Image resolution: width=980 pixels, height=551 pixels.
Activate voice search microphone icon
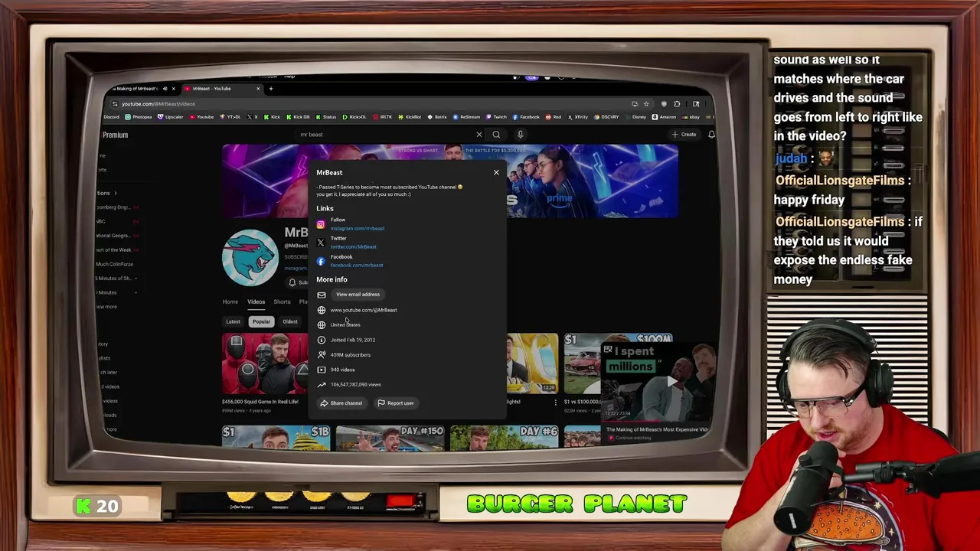[520, 135]
